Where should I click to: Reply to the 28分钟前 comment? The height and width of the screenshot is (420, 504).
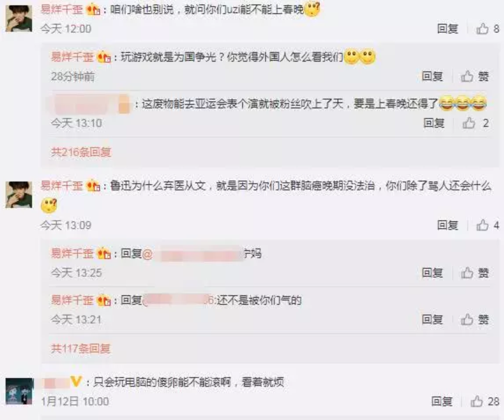tap(432, 76)
